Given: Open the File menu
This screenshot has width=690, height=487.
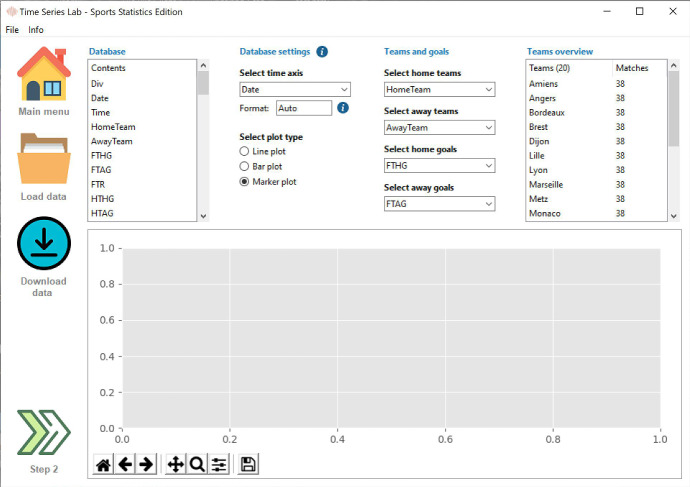Looking at the screenshot, I should (12, 30).
